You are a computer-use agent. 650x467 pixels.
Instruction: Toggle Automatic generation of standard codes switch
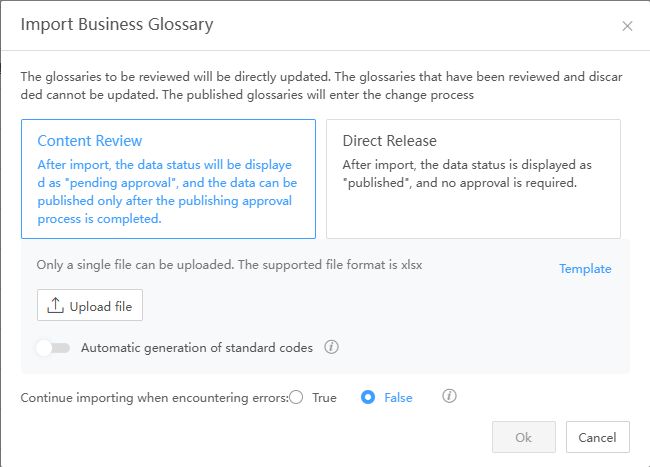(53, 348)
